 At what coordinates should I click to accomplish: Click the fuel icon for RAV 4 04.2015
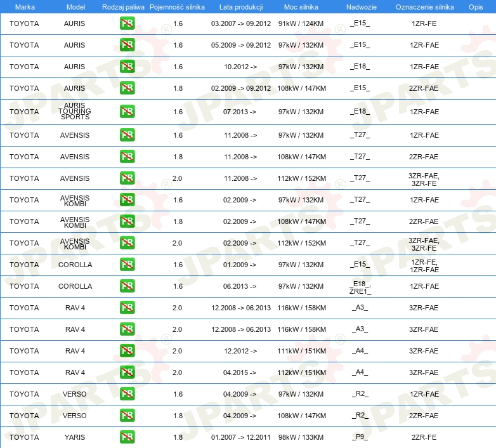click(x=127, y=372)
